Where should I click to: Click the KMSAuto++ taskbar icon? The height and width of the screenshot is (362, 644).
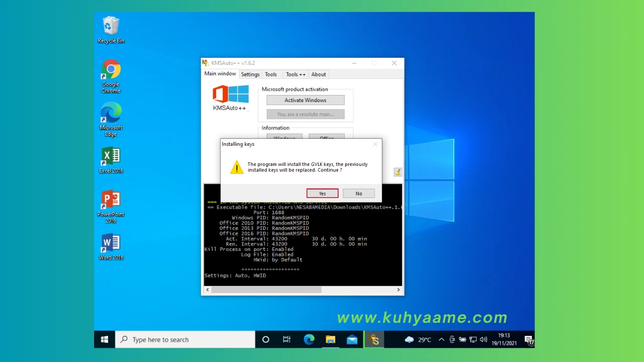tap(374, 339)
